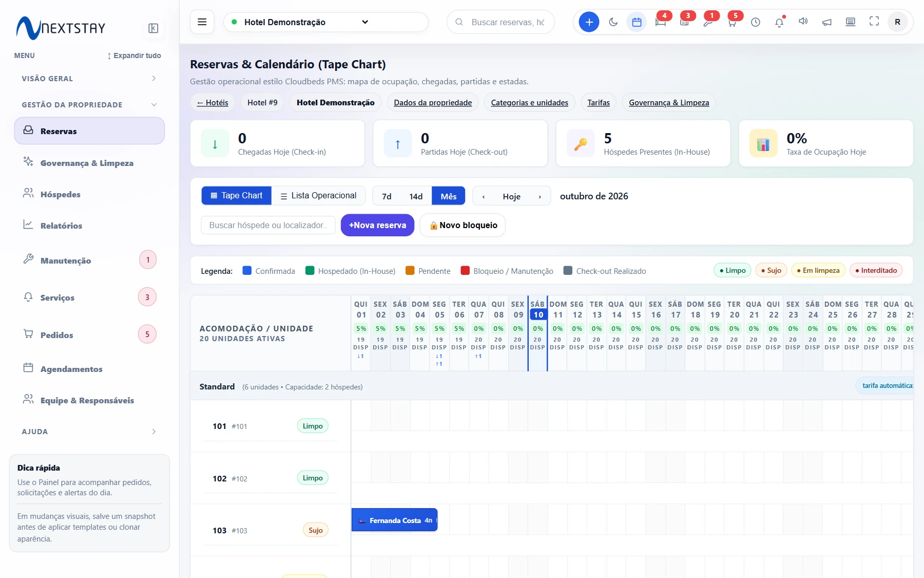Collapse Gestão da Propriedade section
The height and width of the screenshot is (578, 924).
pyautogui.click(x=89, y=105)
